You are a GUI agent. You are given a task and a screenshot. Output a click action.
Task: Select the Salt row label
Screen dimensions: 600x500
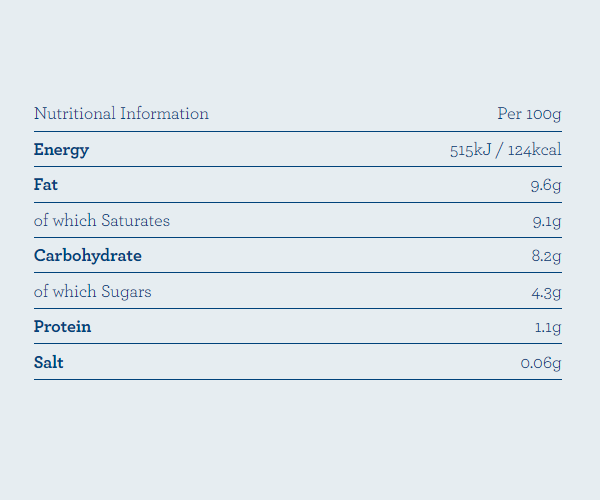point(49,362)
